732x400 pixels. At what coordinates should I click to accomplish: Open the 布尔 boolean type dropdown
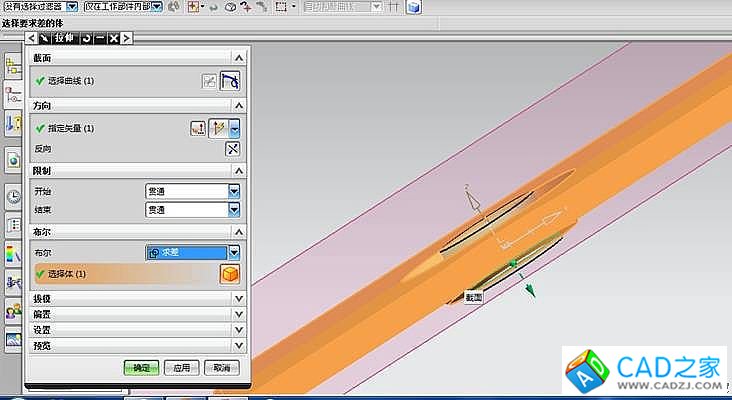[234, 253]
